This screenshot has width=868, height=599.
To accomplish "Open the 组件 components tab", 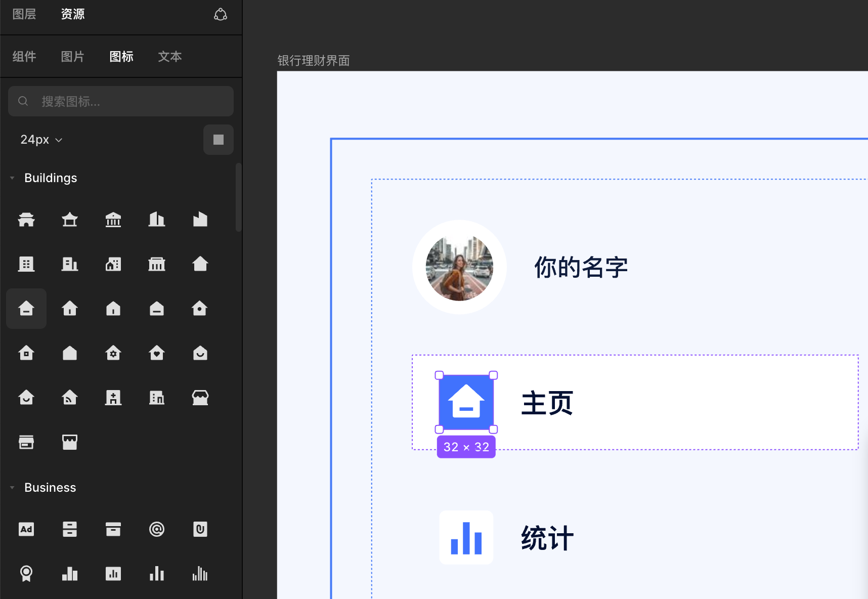I will (x=24, y=57).
